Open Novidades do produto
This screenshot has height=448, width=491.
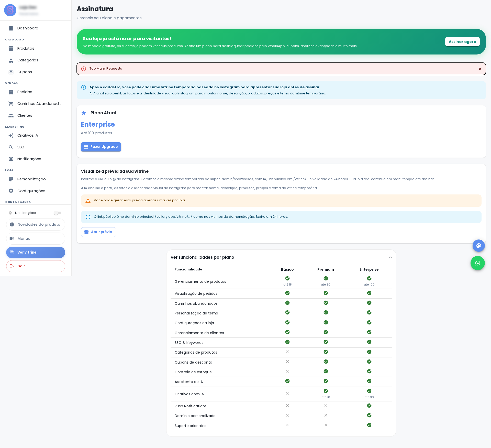pyautogui.click(x=36, y=224)
